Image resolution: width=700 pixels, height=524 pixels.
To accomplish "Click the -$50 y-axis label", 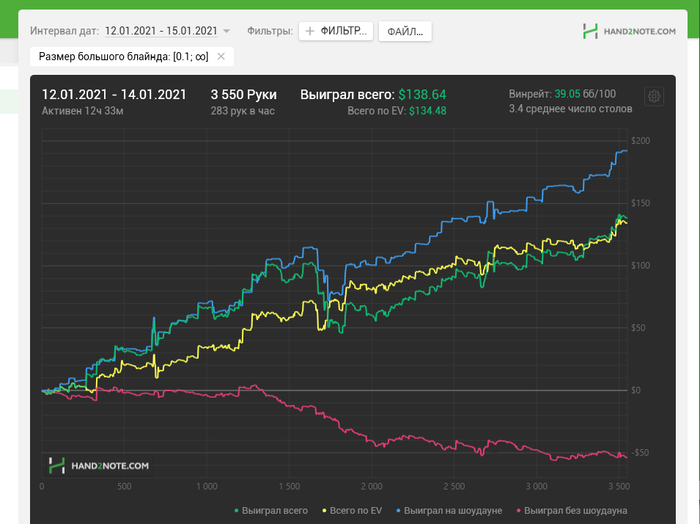I will click(641, 453).
